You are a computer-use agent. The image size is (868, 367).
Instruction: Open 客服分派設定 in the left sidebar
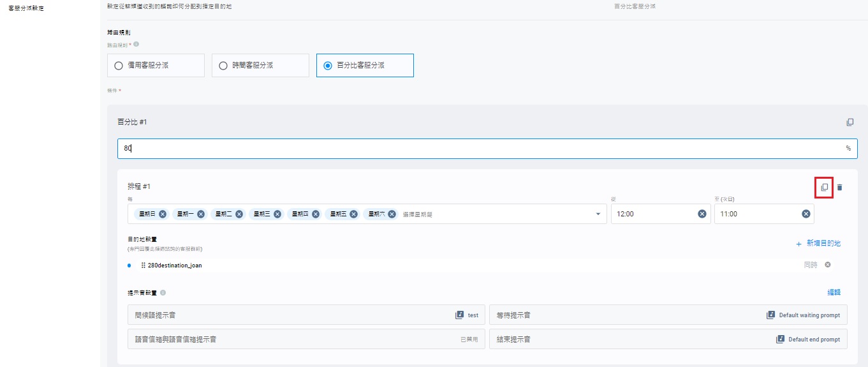[26, 8]
